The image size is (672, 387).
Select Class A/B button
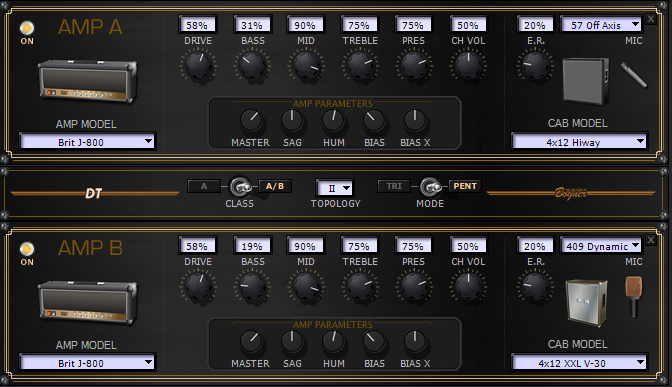pyautogui.click(x=275, y=186)
